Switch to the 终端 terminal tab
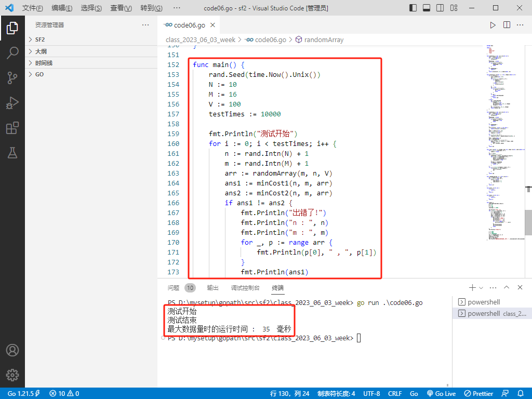 tap(278, 288)
